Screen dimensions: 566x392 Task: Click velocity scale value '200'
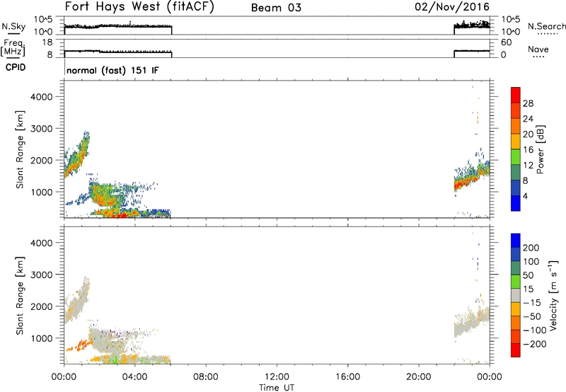531,248
